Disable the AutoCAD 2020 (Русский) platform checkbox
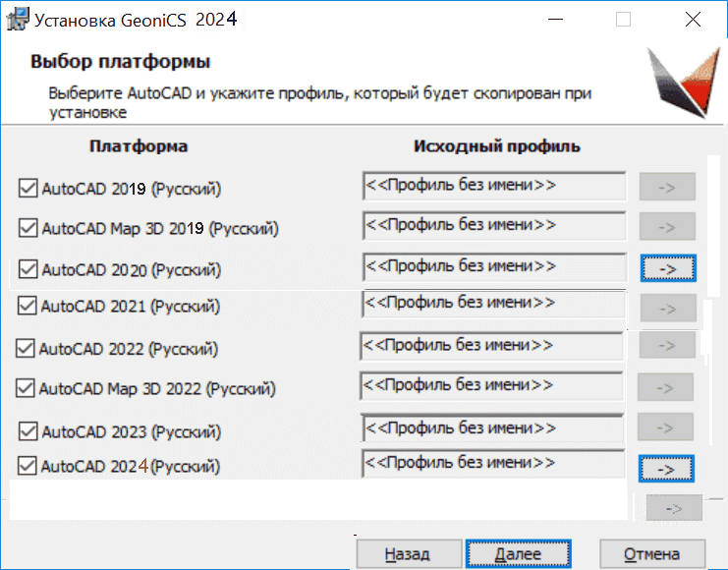Image resolution: width=728 pixels, height=570 pixels. pos(28,268)
